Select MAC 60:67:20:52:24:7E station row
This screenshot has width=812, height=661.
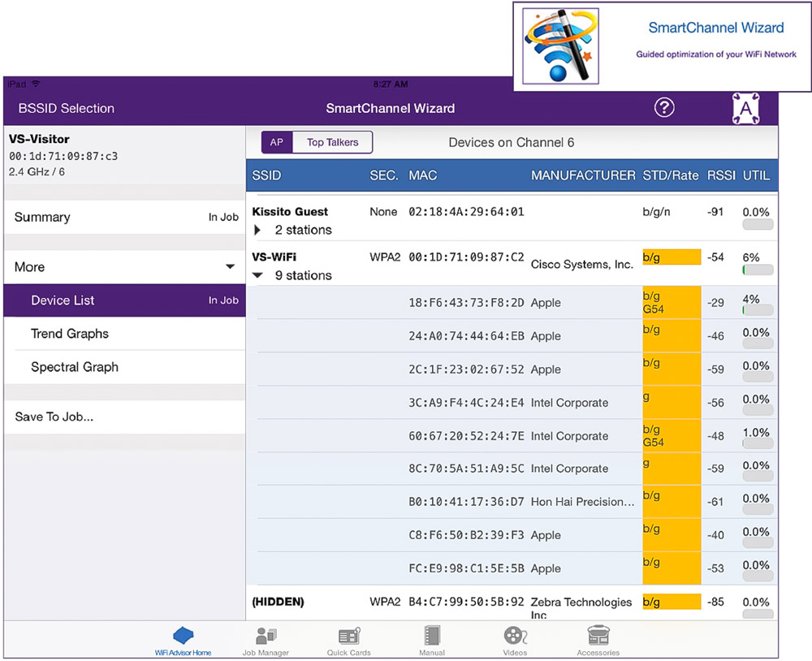(x=512, y=435)
